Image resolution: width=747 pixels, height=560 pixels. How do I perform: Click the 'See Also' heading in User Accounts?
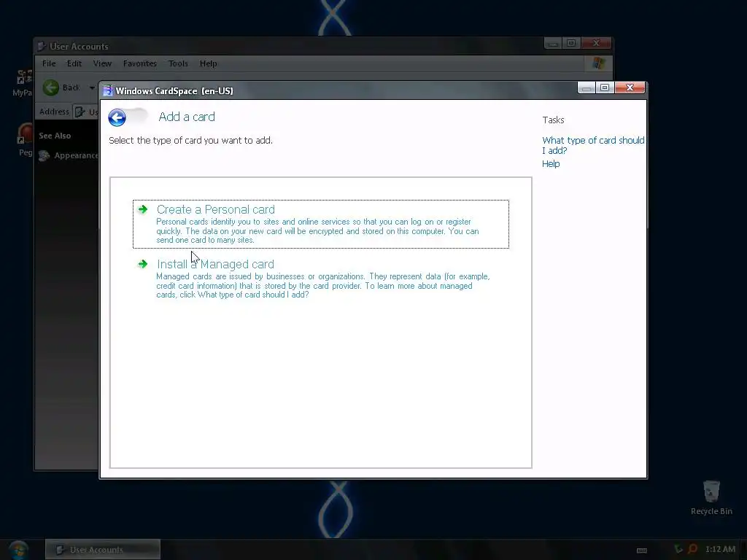click(x=55, y=136)
